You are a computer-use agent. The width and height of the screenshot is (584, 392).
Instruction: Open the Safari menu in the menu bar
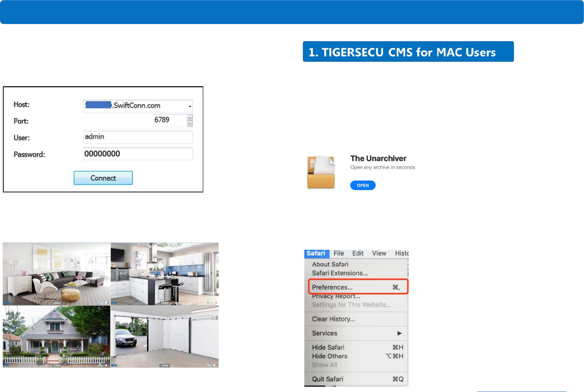(x=316, y=253)
